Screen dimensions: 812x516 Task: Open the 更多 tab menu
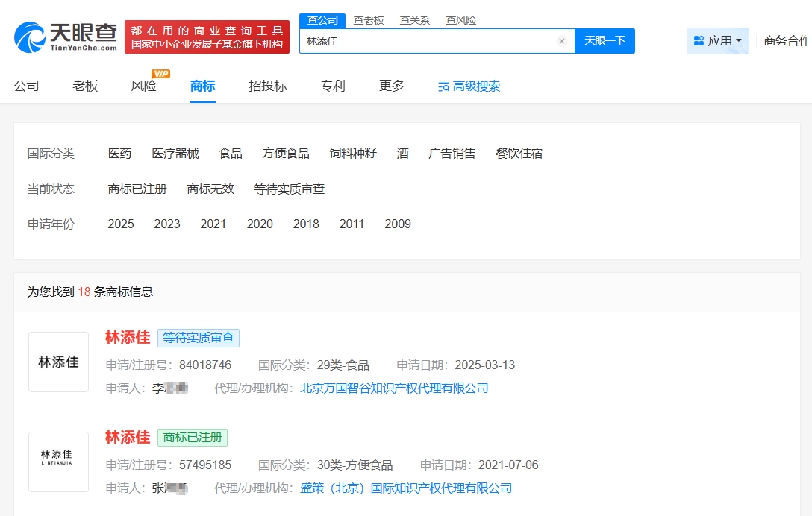(x=392, y=86)
